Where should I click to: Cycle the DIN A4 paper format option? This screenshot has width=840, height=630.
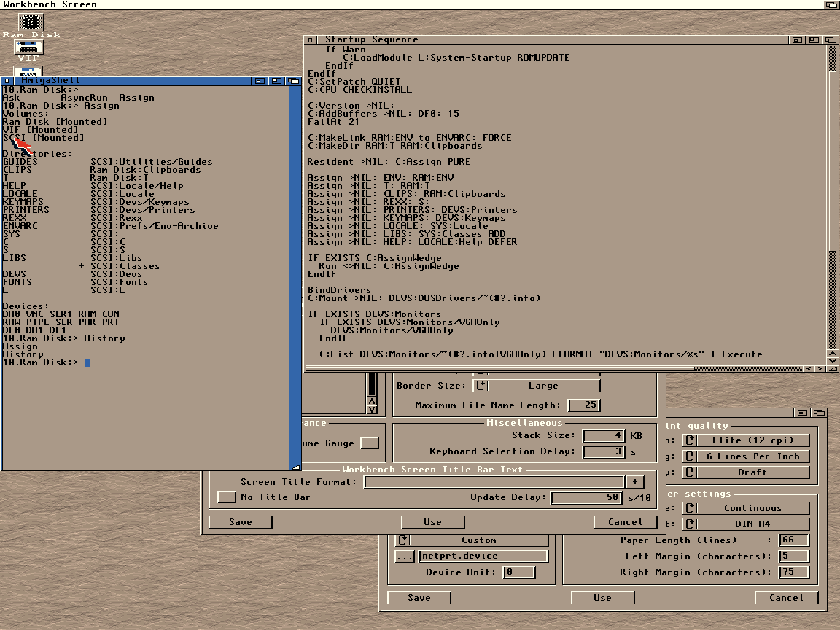(746, 524)
